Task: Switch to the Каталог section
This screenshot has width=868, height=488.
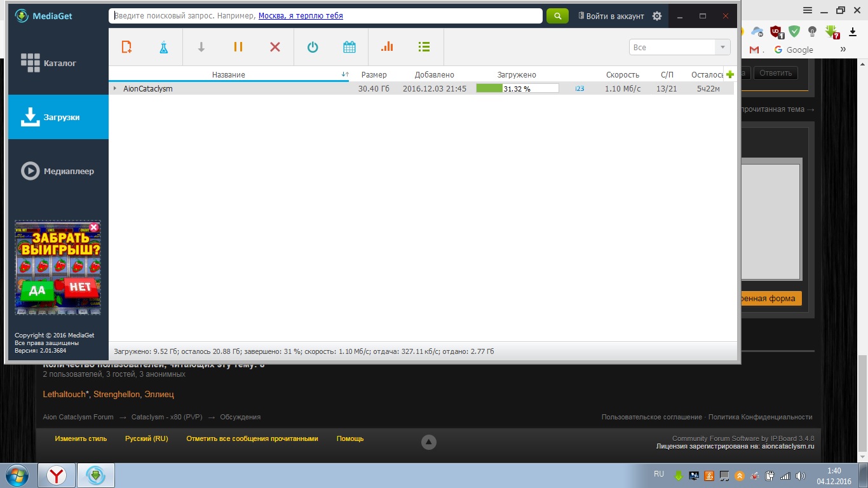Action: [58, 63]
